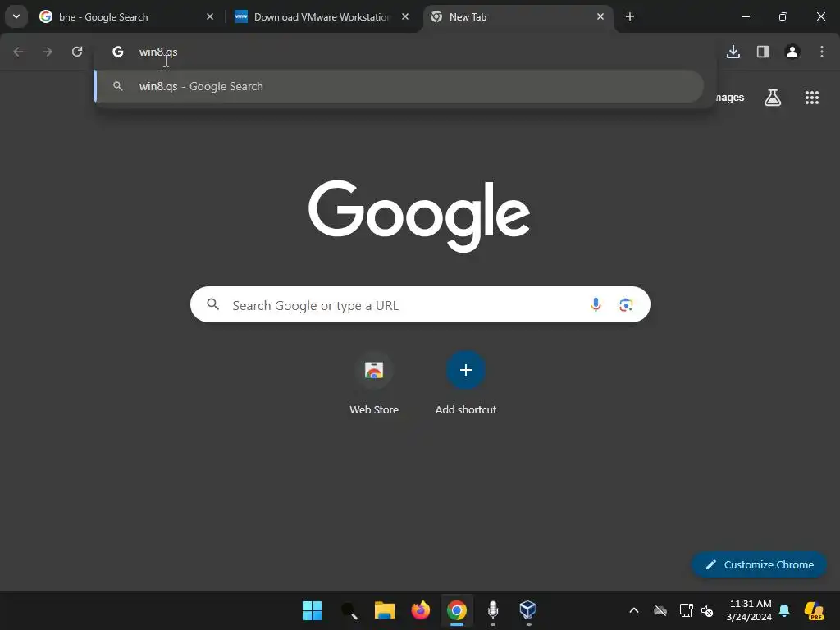Go back using the back arrow
840x630 pixels.
click(18, 52)
